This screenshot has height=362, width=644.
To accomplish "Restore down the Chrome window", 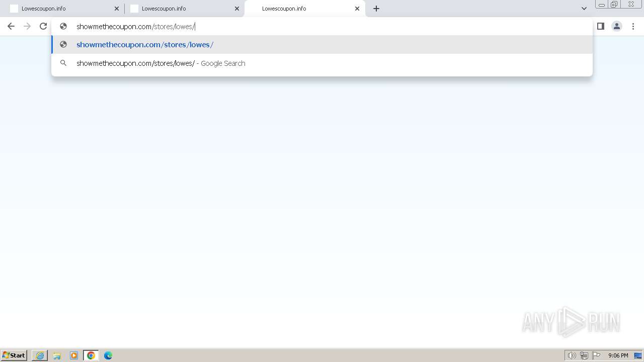I will 614,5.
